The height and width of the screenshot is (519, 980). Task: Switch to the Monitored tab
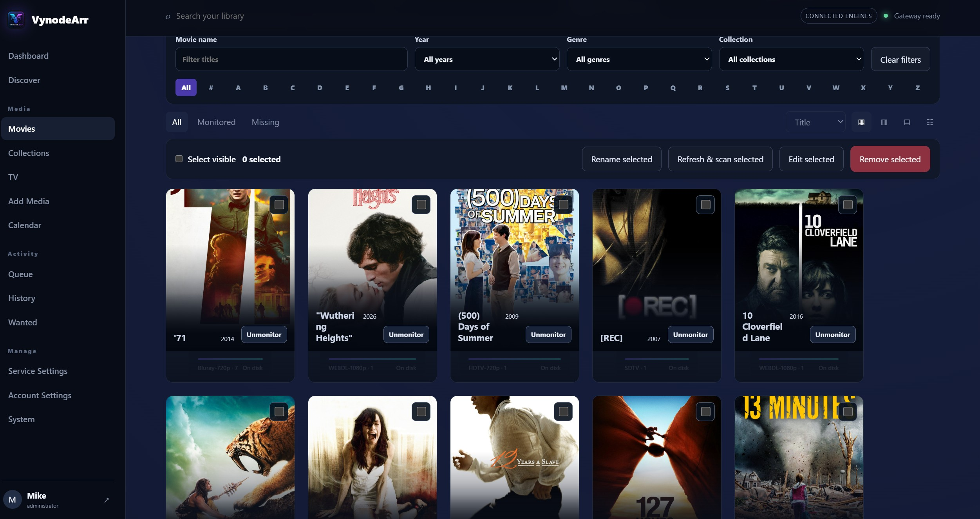217,122
